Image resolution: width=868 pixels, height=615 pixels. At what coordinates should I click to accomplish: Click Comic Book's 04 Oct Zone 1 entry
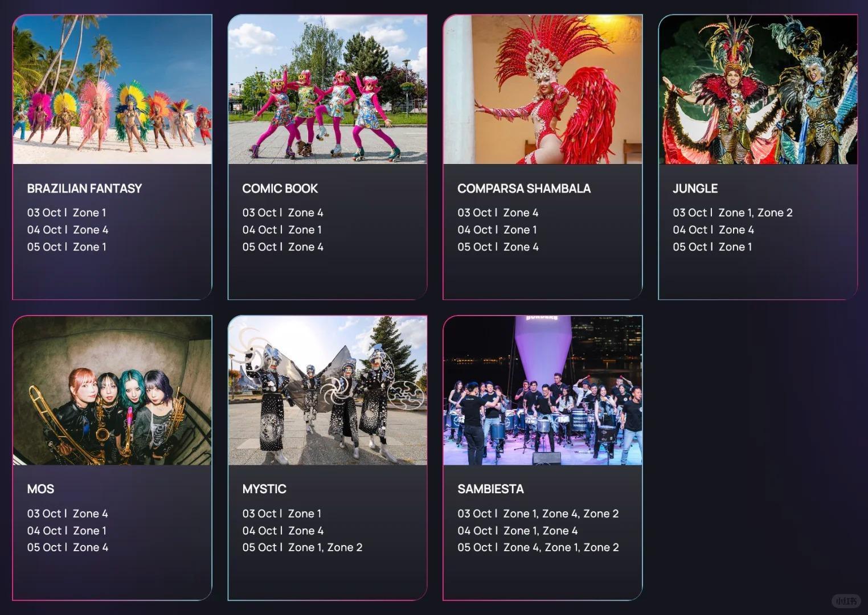tap(282, 230)
